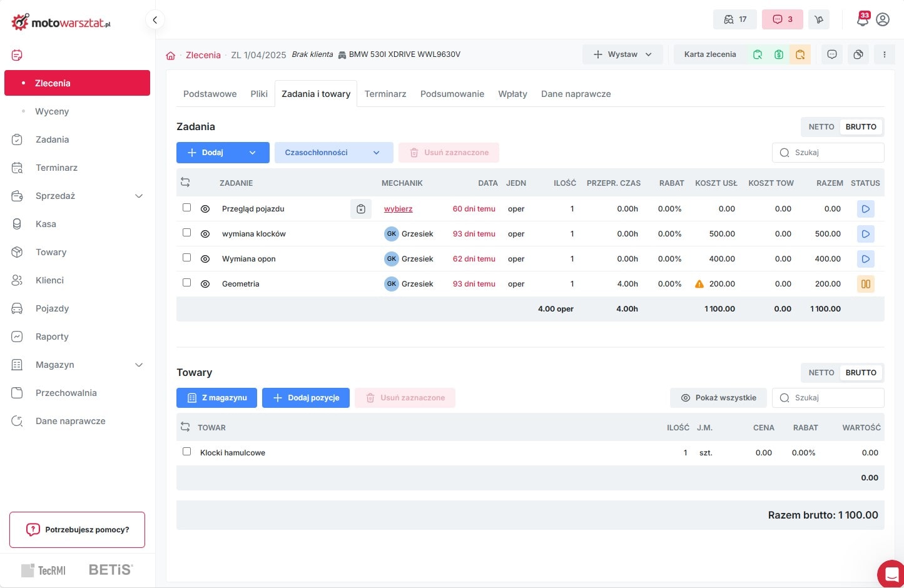Viewport: 904px width, 588px height.
Task: Click the home breadcrumb icon
Action: 170,55
